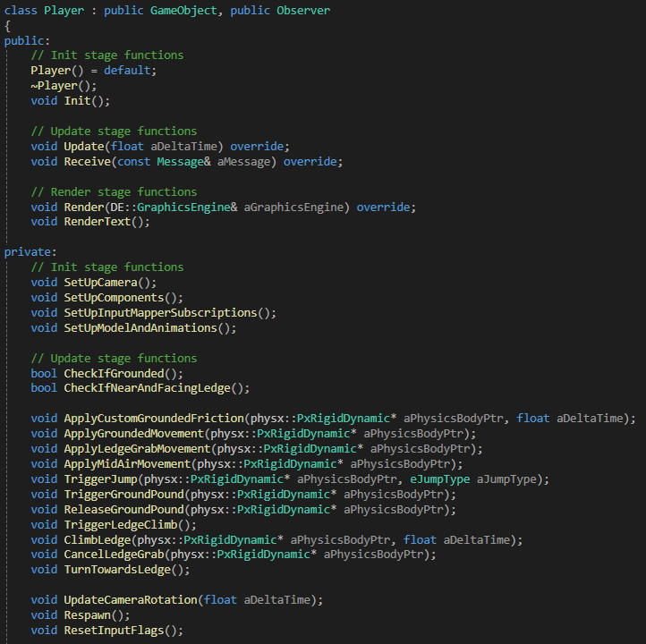Click the ResetInputFlags() declaration
Viewport: 646px width, 644px height.
point(106,631)
